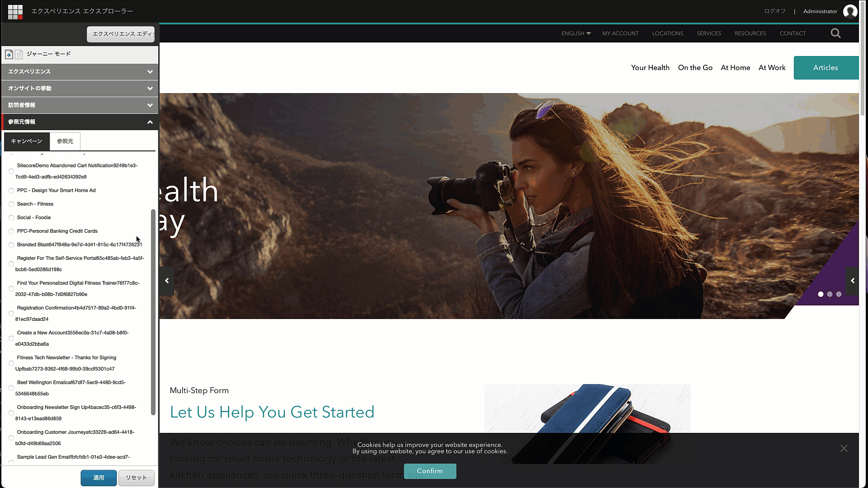Click the right arrow carousel navigation icon

pyautogui.click(x=853, y=281)
